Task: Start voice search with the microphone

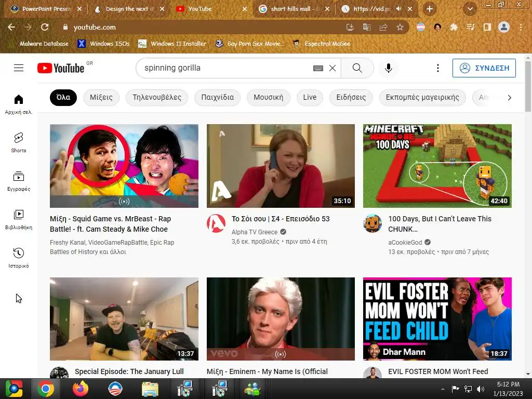Action: [389, 68]
